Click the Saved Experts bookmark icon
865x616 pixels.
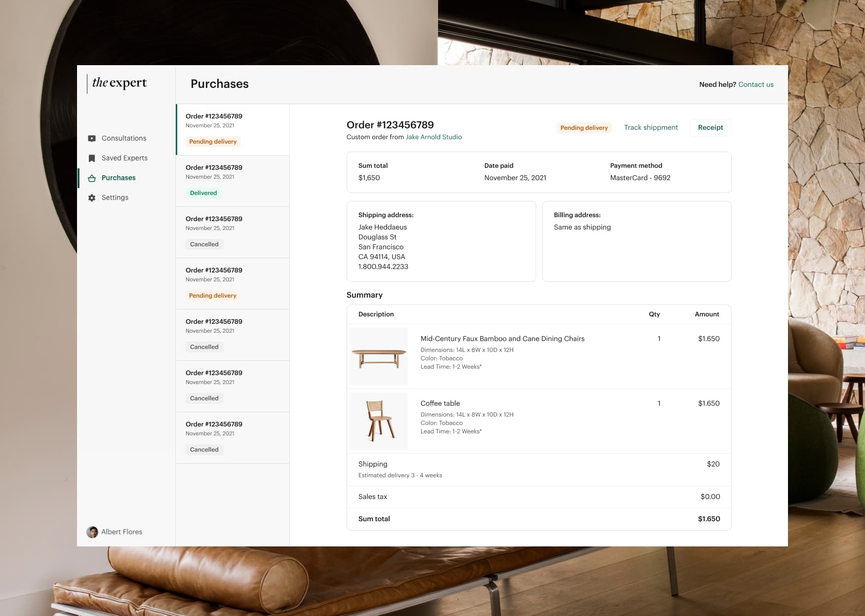click(x=92, y=158)
